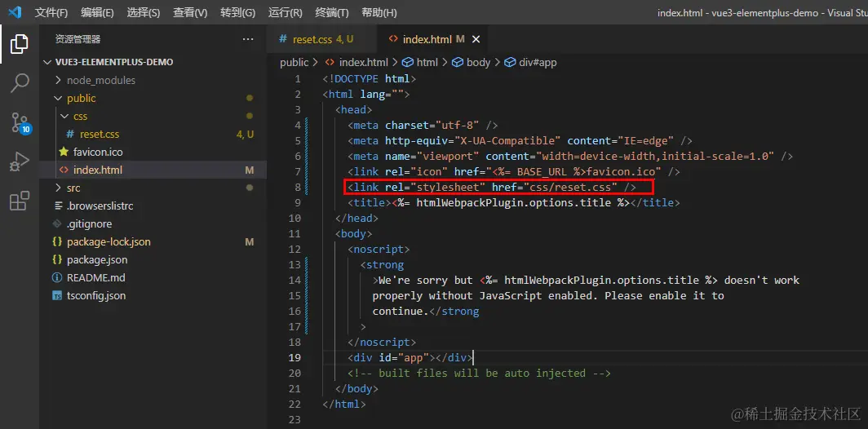Open .gitignore file
Viewport: 868px width, 429px height.
tap(153, 223)
